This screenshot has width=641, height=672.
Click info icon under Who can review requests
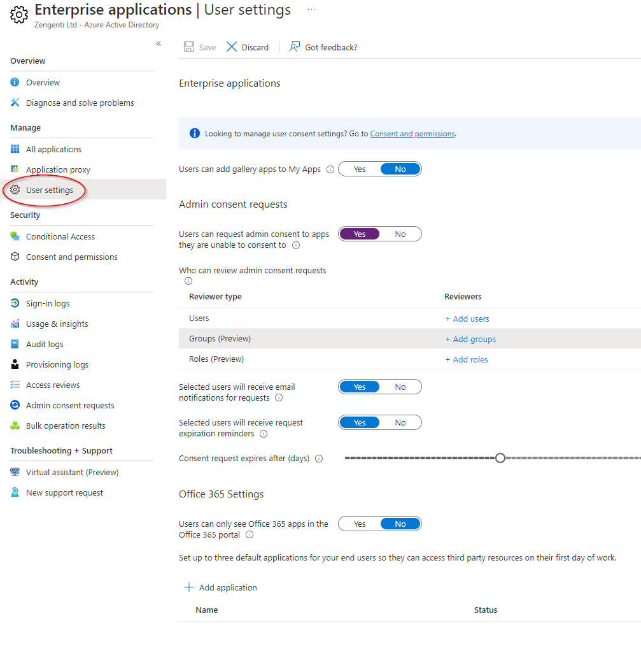188,281
